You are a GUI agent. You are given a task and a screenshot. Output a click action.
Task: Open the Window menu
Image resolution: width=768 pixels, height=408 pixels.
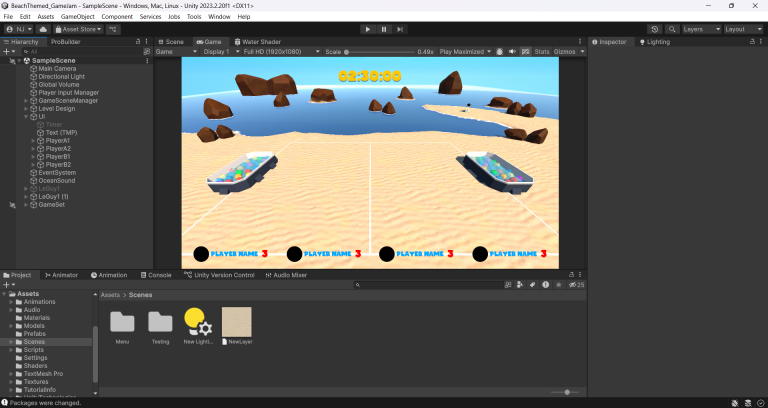[219, 17]
